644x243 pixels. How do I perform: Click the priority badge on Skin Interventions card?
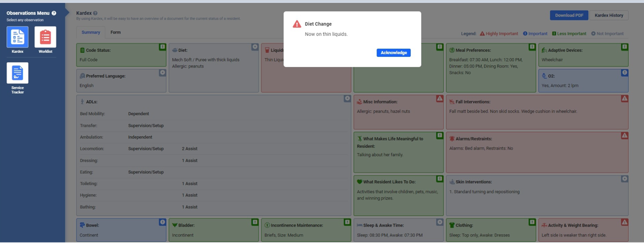(625, 179)
